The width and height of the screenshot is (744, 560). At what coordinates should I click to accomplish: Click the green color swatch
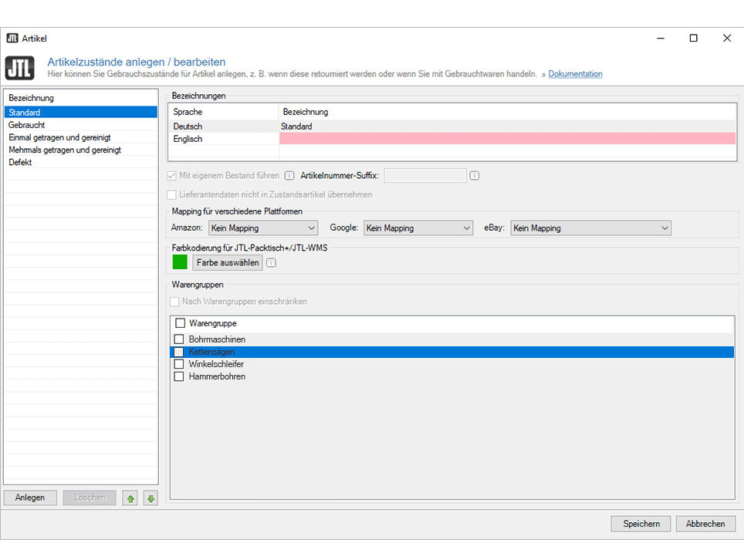click(180, 263)
